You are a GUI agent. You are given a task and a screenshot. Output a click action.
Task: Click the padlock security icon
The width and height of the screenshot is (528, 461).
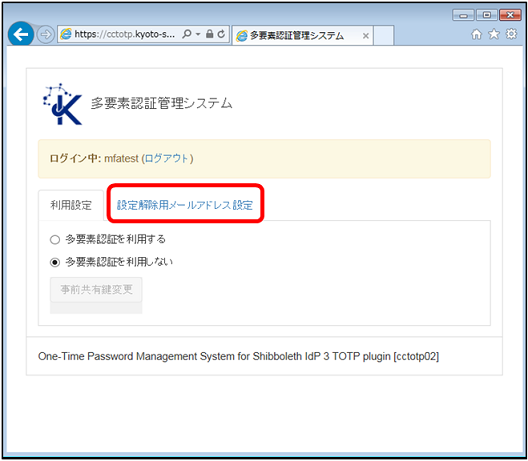pos(209,34)
